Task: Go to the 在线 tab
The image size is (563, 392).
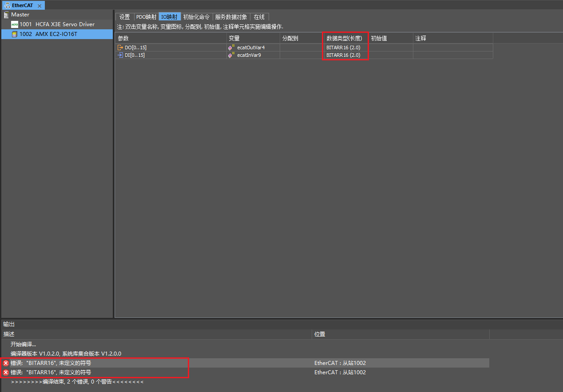Action: click(x=259, y=17)
